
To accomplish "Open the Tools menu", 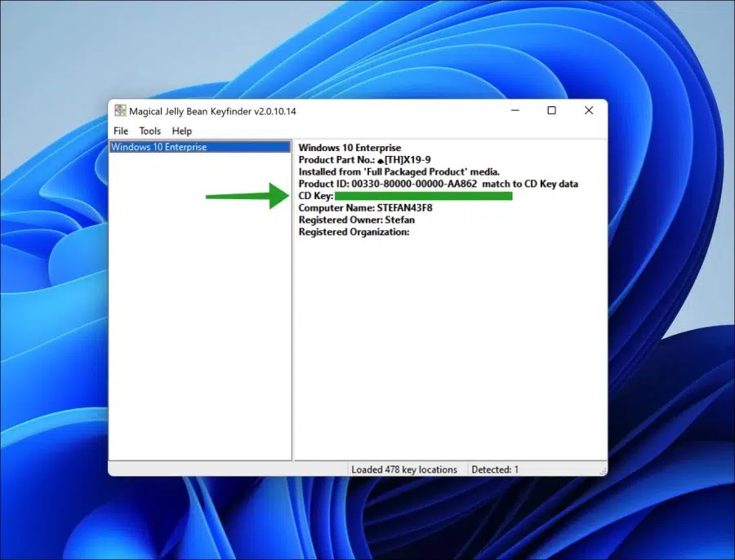I will (149, 131).
